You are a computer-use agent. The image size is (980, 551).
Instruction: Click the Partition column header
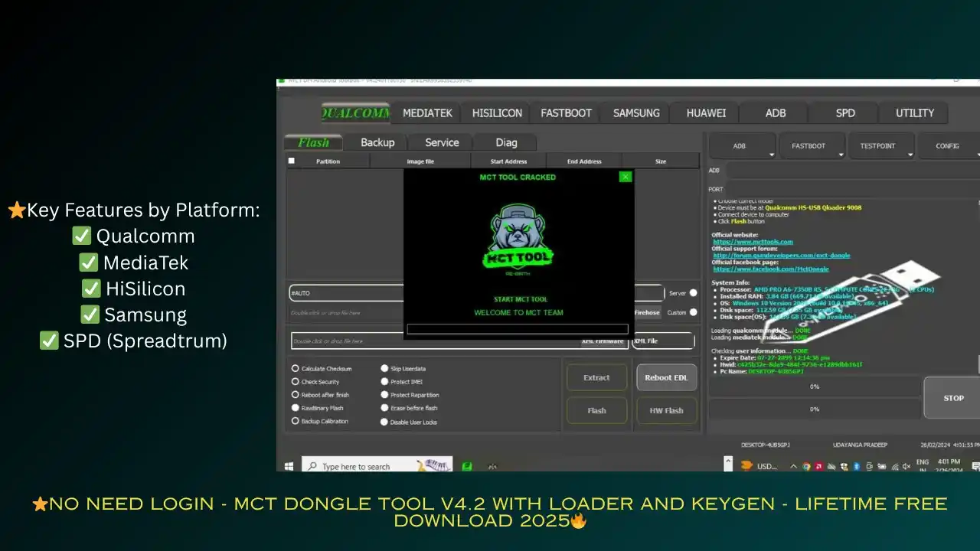328,161
